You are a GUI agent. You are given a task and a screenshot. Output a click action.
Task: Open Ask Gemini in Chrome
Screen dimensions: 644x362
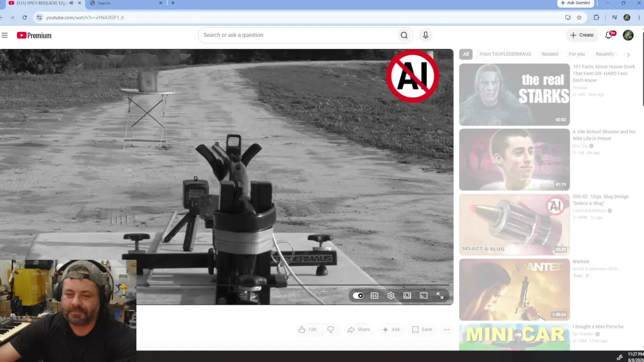(x=576, y=3)
